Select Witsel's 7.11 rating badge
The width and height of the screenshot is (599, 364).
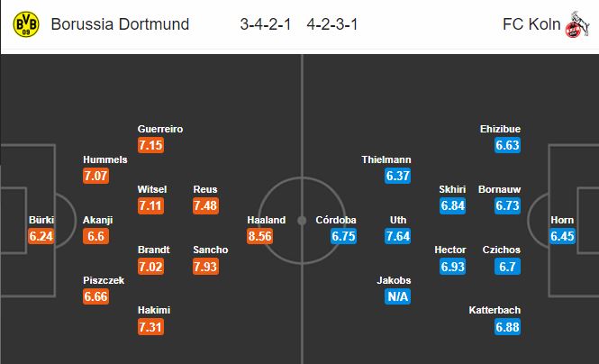151,205
